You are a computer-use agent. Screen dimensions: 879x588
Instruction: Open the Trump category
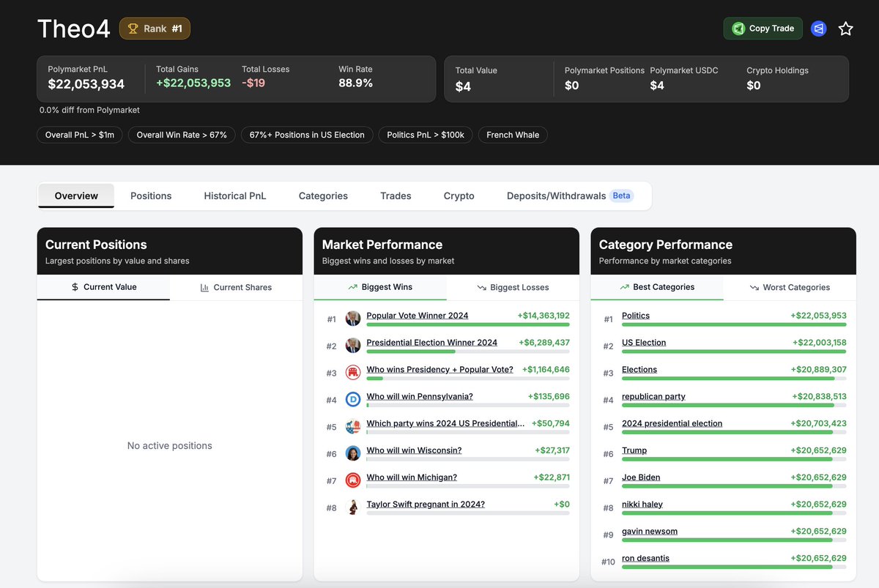[634, 450]
